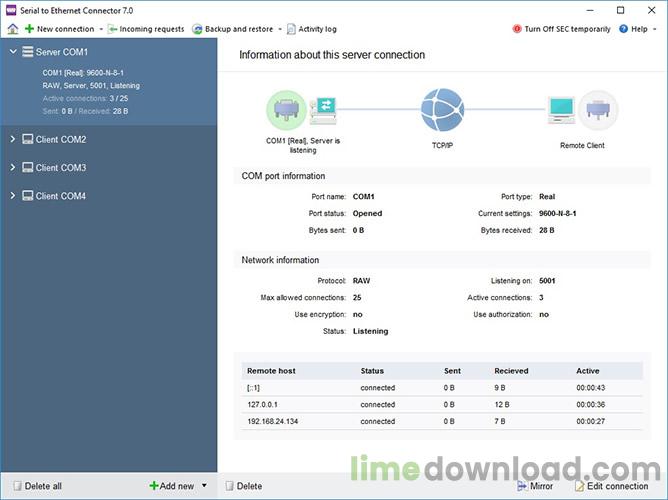Viewport: 668px width, 500px height.
Task: Click the Mirror button
Action: tap(535, 486)
